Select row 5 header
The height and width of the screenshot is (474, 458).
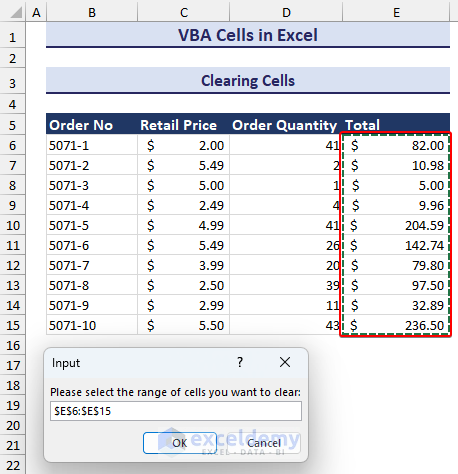coord(13,125)
